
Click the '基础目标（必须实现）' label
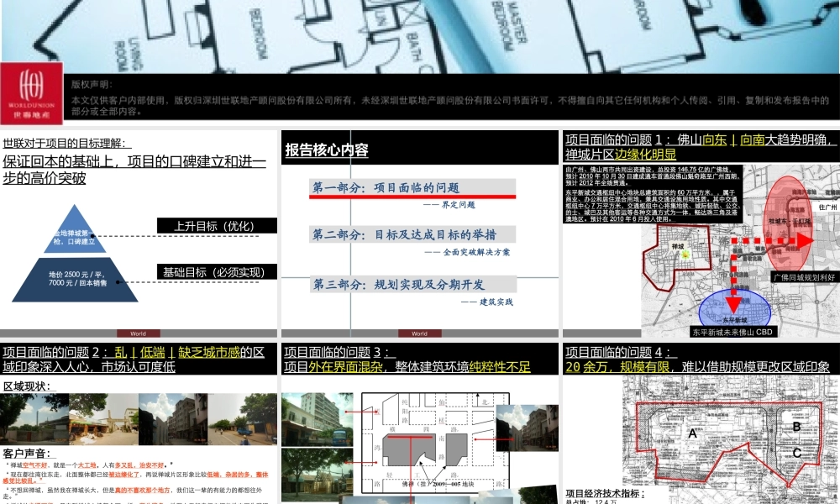pyautogui.click(x=217, y=271)
